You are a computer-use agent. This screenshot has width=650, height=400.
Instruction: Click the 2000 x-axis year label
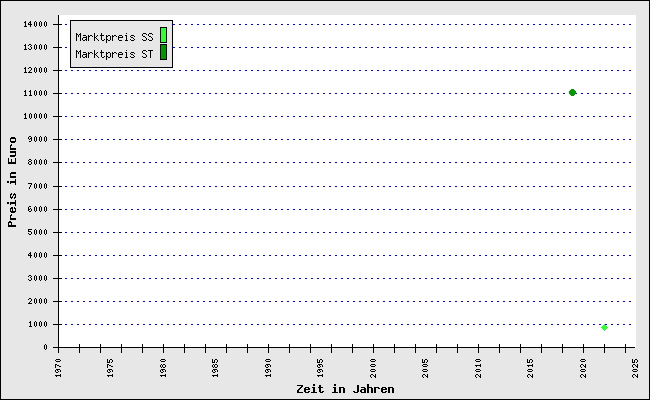[x=374, y=368]
